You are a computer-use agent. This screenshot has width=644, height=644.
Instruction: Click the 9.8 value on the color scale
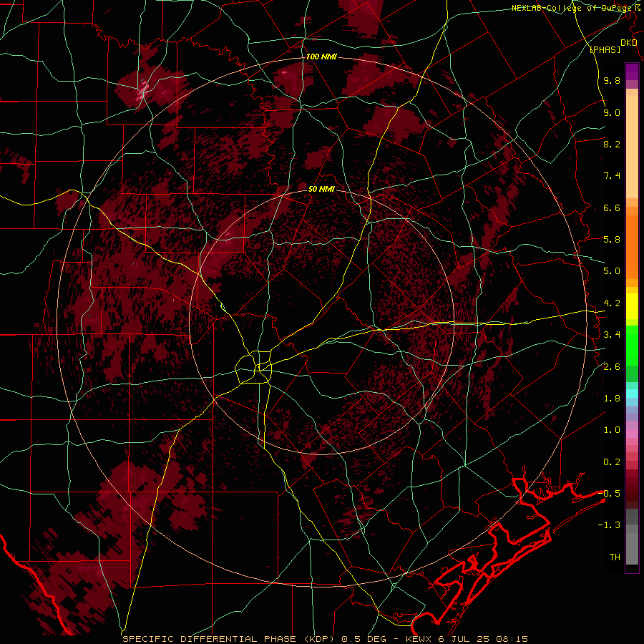point(612,80)
